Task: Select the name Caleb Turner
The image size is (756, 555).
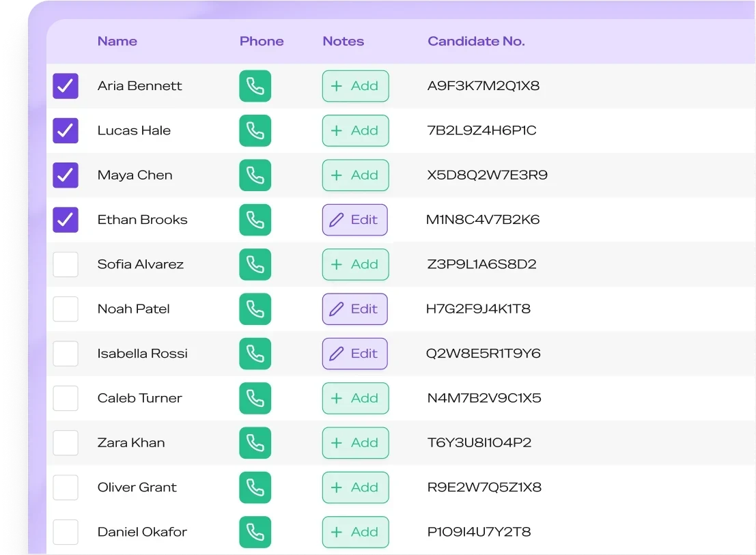Action: (x=140, y=398)
